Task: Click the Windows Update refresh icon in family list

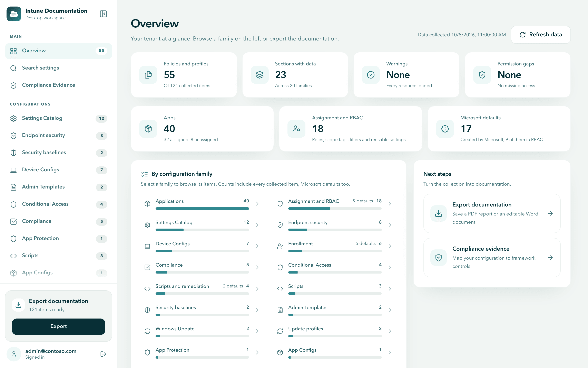Action: coord(147,331)
